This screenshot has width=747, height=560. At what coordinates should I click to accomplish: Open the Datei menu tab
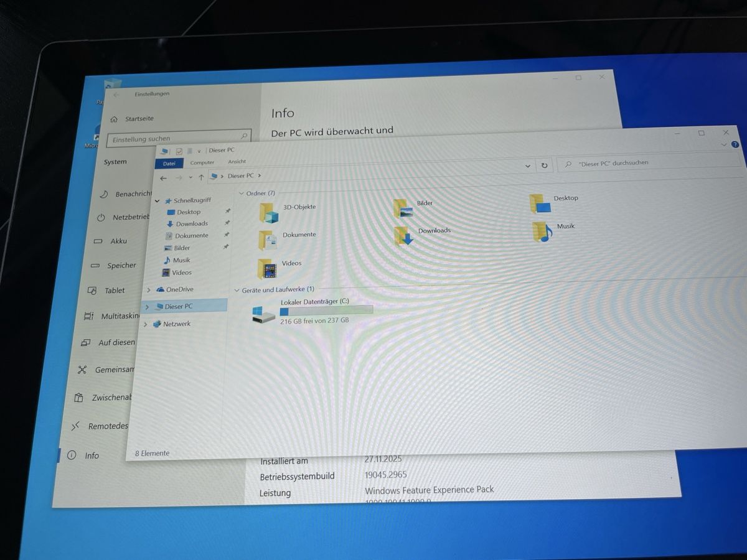tap(169, 164)
